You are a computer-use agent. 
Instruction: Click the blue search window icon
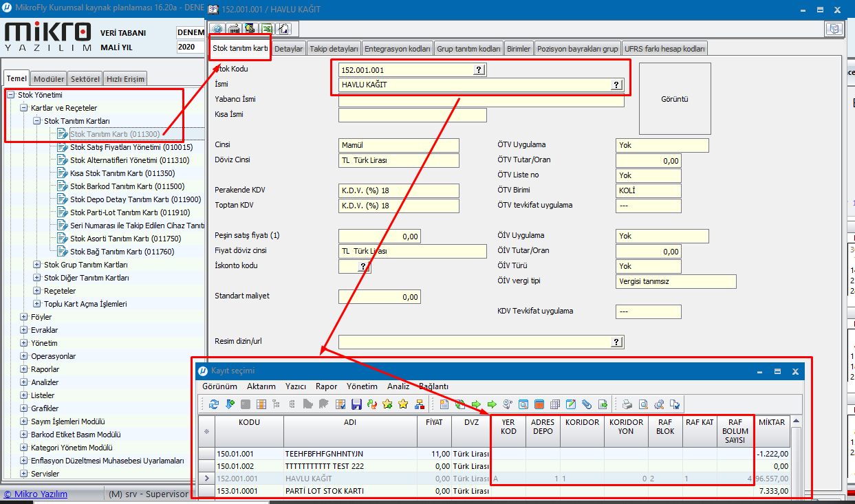pyautogui.click(x=523, y=404)
